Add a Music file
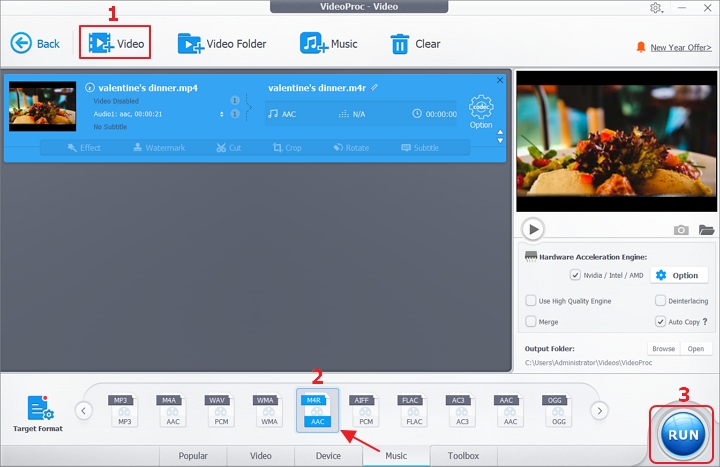This screenshot has width=720, height=467. [x=328, y=44]
